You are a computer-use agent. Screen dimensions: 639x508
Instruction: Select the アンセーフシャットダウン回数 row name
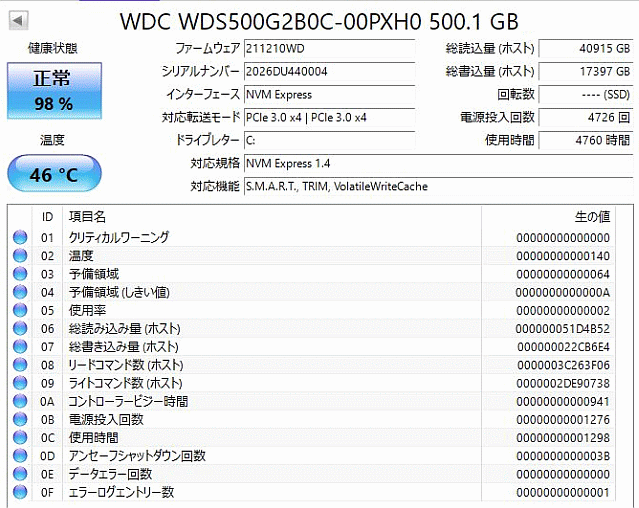[x=137, y=456]
